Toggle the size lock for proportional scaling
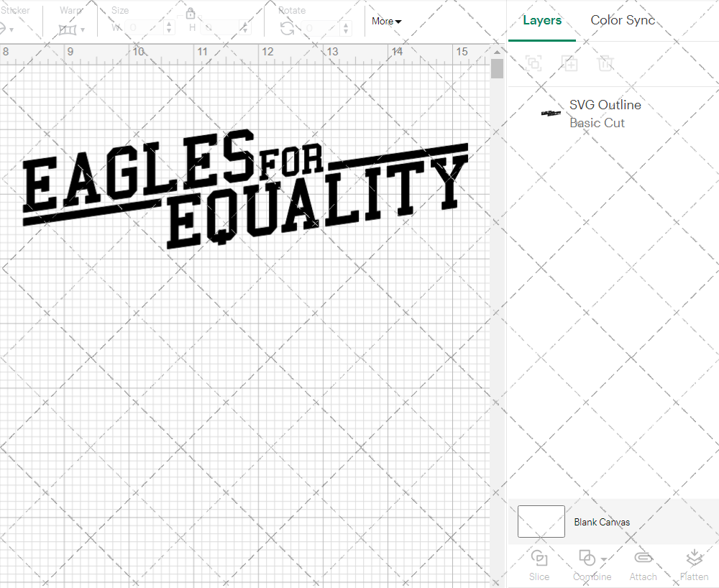Screen dimensions: 719x588 (x=191, y=13)
